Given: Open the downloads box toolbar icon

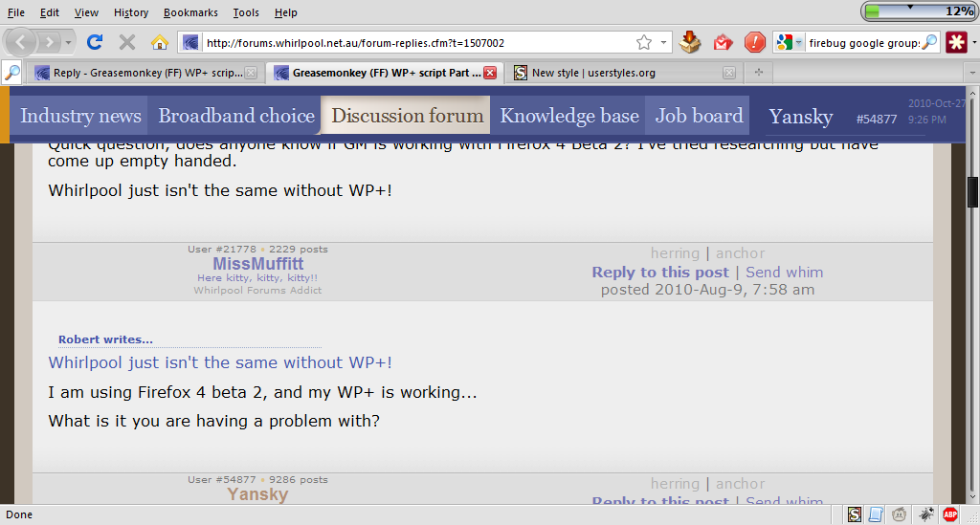Looking at the screenshot, I should 690,42.
